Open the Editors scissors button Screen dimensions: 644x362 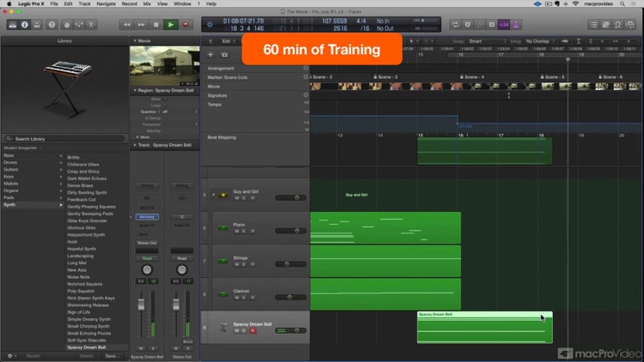click(x=91, y=25)
